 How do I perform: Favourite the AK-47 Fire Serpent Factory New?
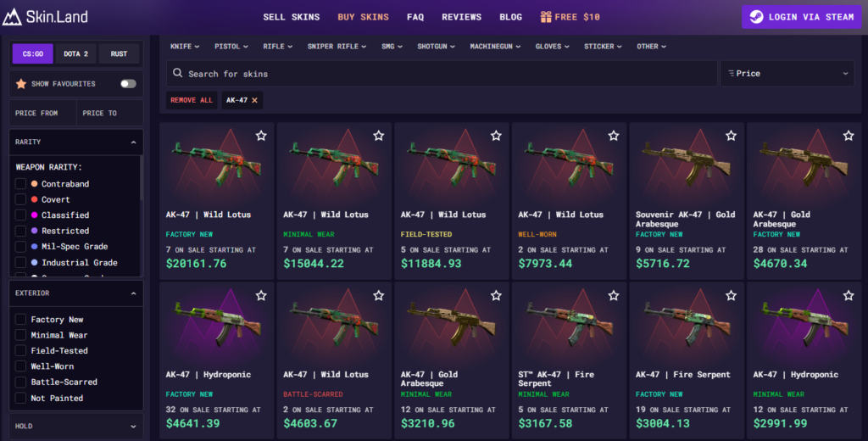click(731, 296)
